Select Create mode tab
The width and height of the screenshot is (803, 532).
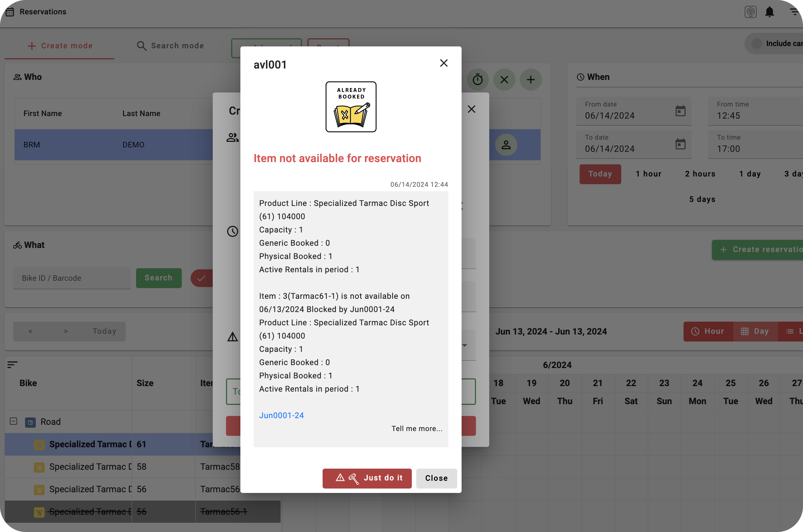click(x=60, y=46)
